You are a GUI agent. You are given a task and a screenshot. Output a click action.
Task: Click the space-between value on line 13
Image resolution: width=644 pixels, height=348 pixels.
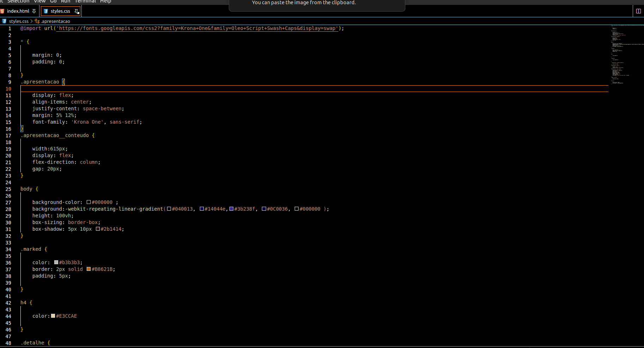click(102, 108)
